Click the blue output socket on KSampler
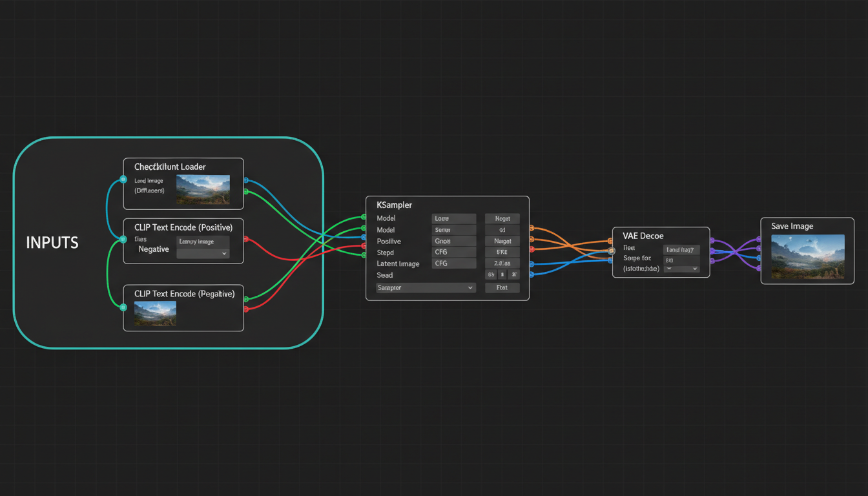This screenshot has width=868, height=496. 532,263
